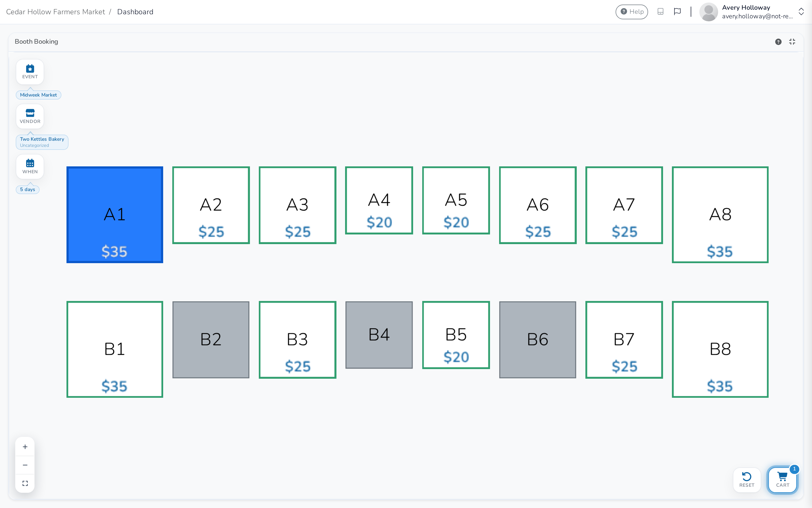Select booth A6
The image size is (812, 508).
538,205
